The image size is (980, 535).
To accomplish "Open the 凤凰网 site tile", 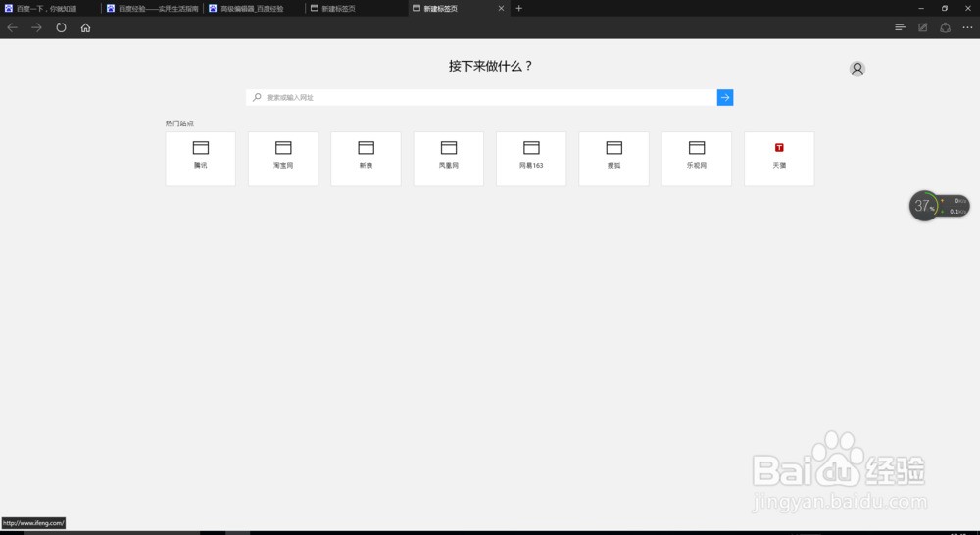I will click(448, 159).
